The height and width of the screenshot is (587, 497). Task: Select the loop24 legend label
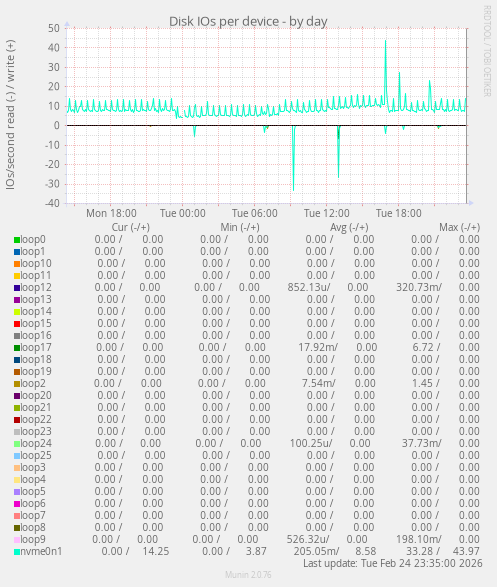coord(36,443)
